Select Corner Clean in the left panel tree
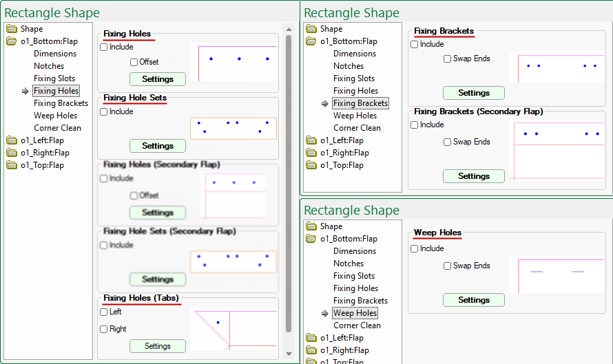 coord(57,128)
